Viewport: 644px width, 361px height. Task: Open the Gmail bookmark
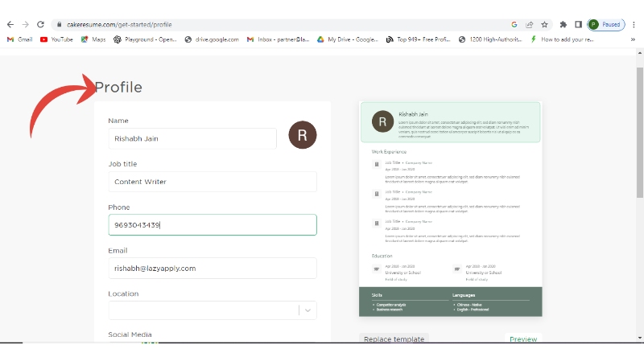coord(19,39)
